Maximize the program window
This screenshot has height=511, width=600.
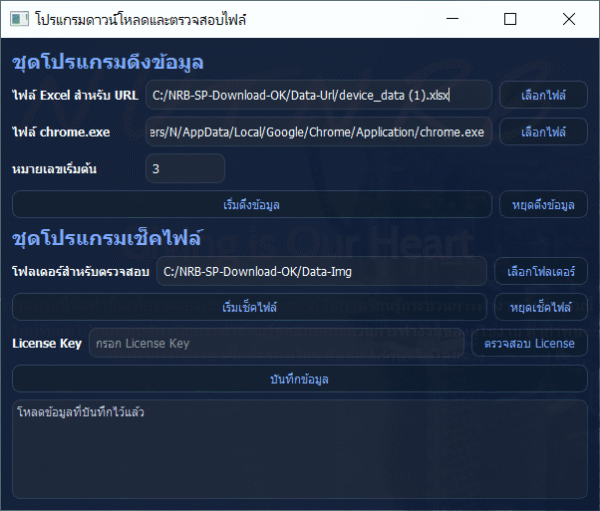511,19
